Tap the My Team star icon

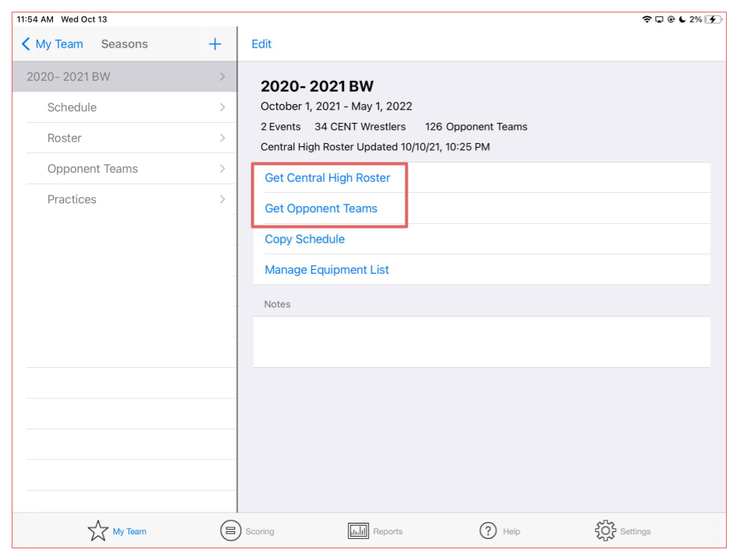[98, 531]
